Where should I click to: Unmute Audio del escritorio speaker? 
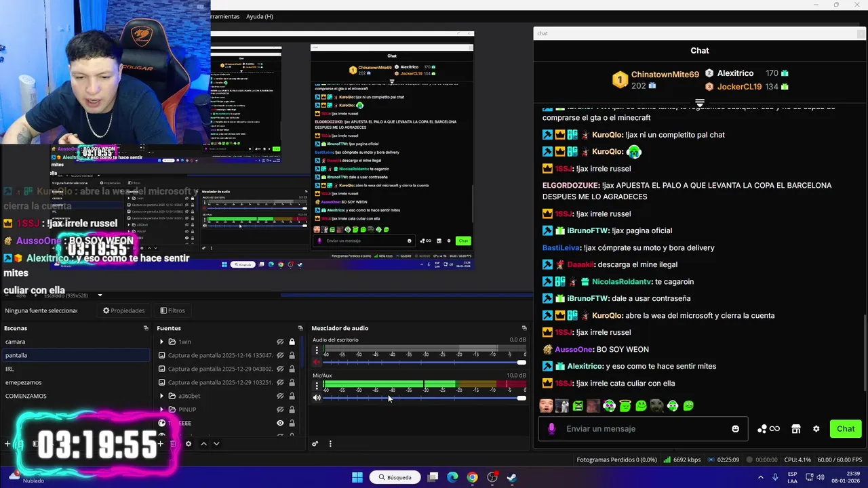[x=317, y=363]
